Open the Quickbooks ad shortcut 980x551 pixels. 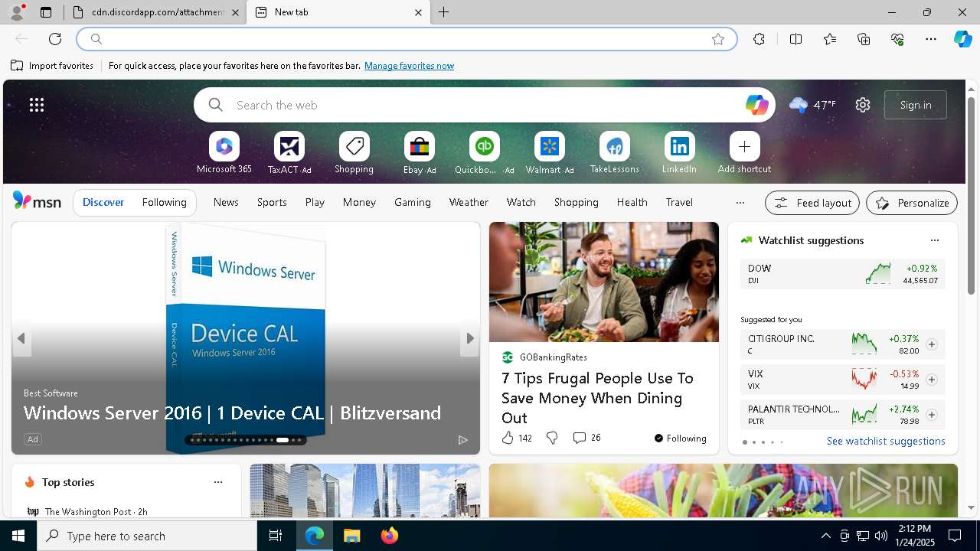[x=484, y=153]
